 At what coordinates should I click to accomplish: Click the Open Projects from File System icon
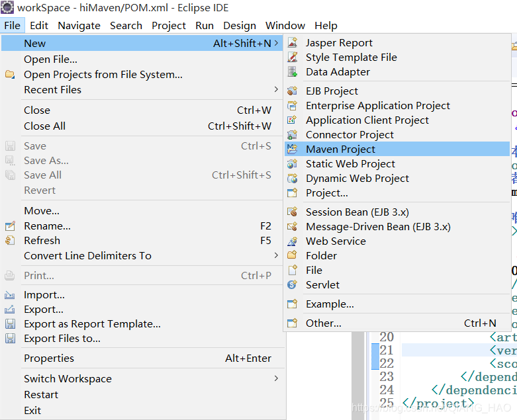pyautogui.click(x=10, y=75)
